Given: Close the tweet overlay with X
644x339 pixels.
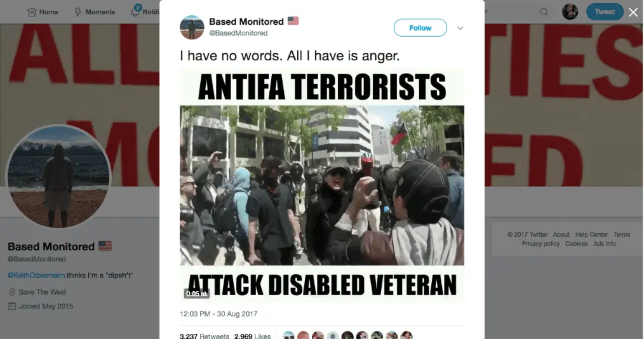Looking at the screenshot, I should coord(633,12).
